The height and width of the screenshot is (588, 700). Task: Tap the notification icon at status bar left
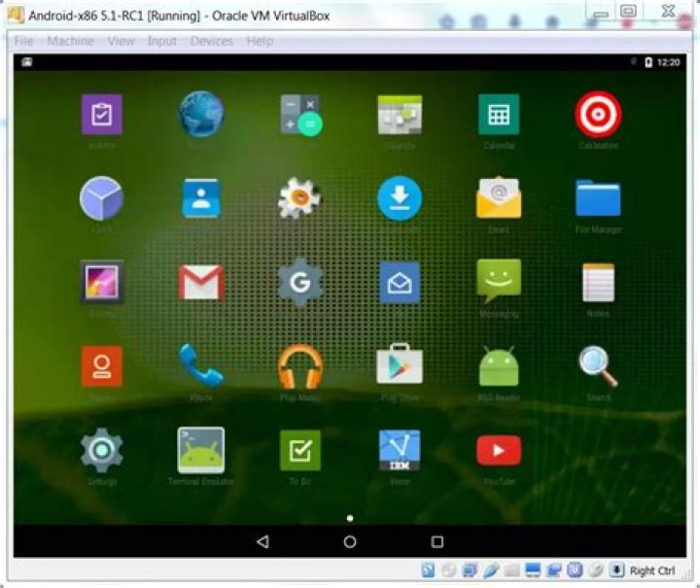point(27,62)
